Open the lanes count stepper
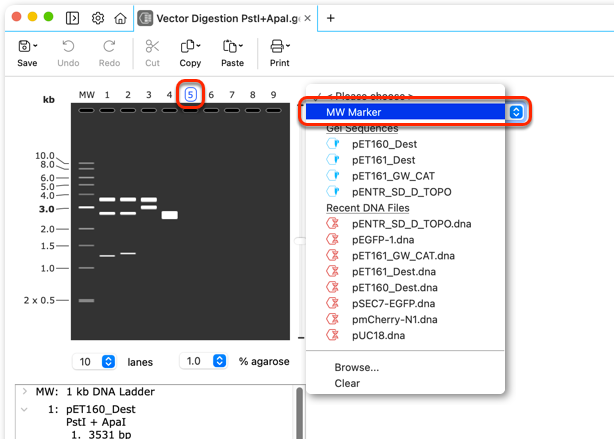The image size is (614, 439). tap(108, 361)
